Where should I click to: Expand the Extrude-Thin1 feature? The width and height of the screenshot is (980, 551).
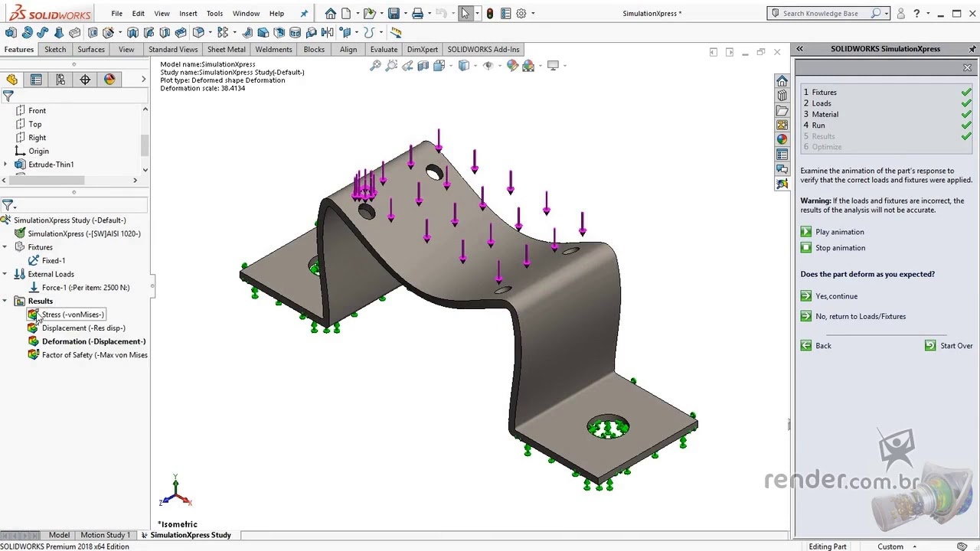click(x=5, y=165)
